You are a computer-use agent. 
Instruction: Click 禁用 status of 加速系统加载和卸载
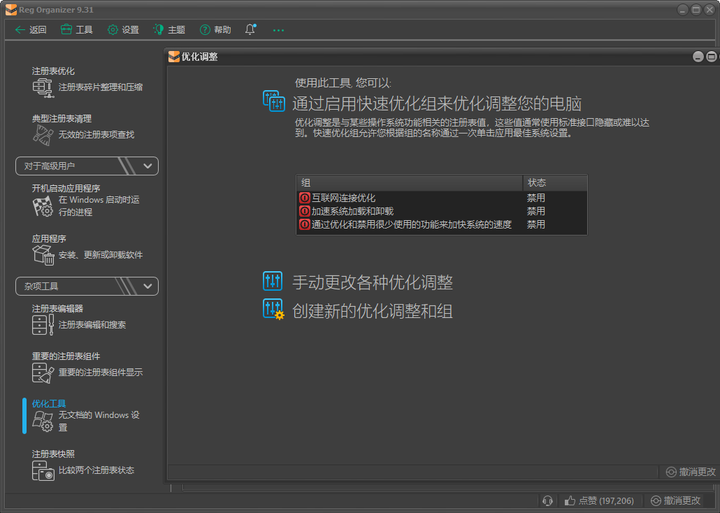click(x=536, y=211)
